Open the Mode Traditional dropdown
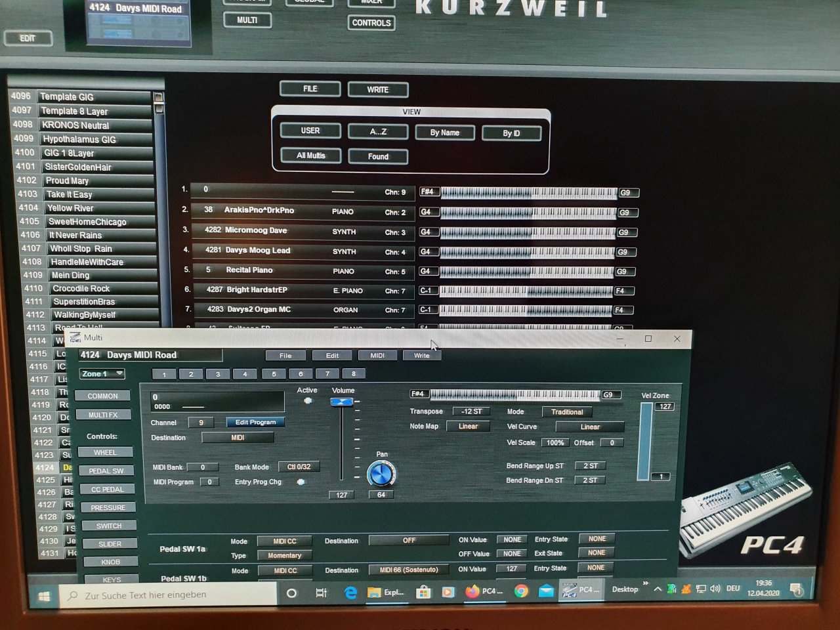 coord(567,412)
